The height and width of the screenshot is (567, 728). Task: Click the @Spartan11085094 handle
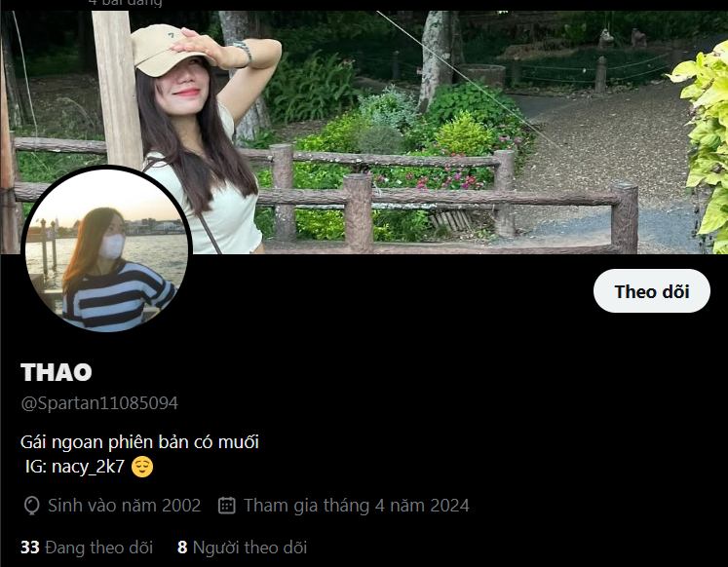pos(99,403)
